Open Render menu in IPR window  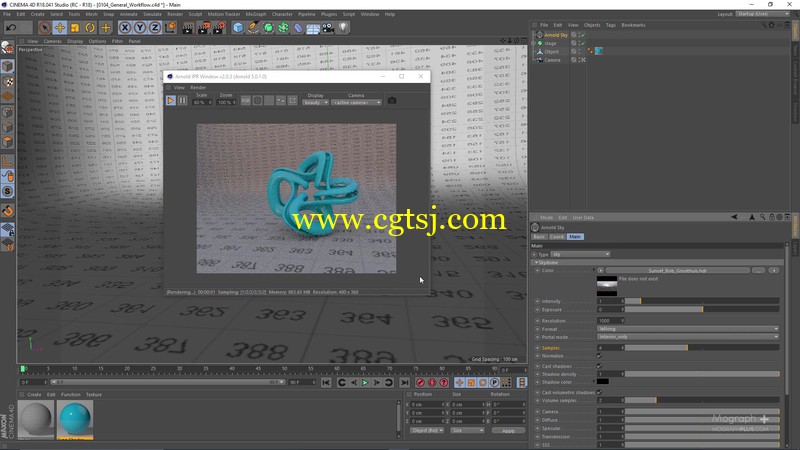pyautogui.click(x=198, y=88)
